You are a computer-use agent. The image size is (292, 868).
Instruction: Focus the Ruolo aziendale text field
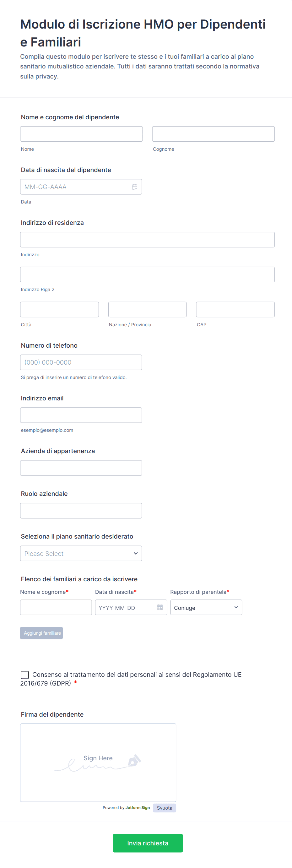click(81, 511)
